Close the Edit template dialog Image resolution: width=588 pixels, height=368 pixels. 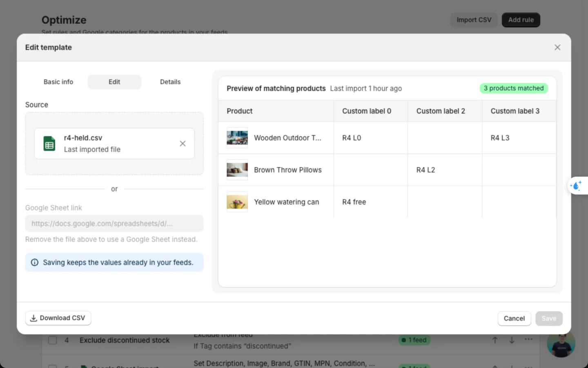tap(557, 47)
